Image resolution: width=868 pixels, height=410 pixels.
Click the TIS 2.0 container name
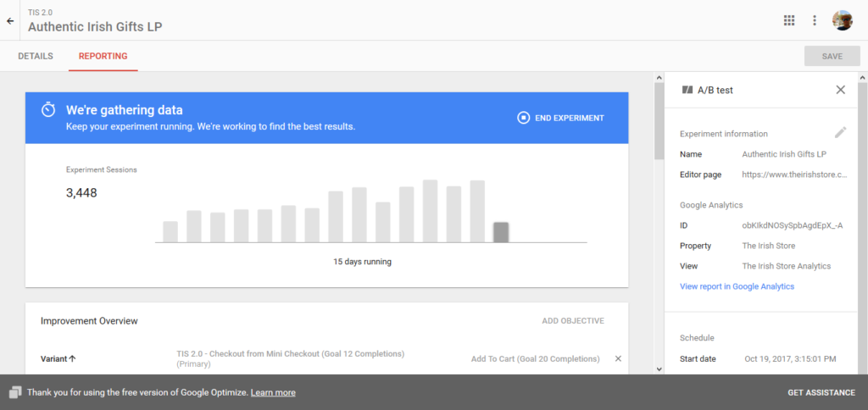pos(41,12)
